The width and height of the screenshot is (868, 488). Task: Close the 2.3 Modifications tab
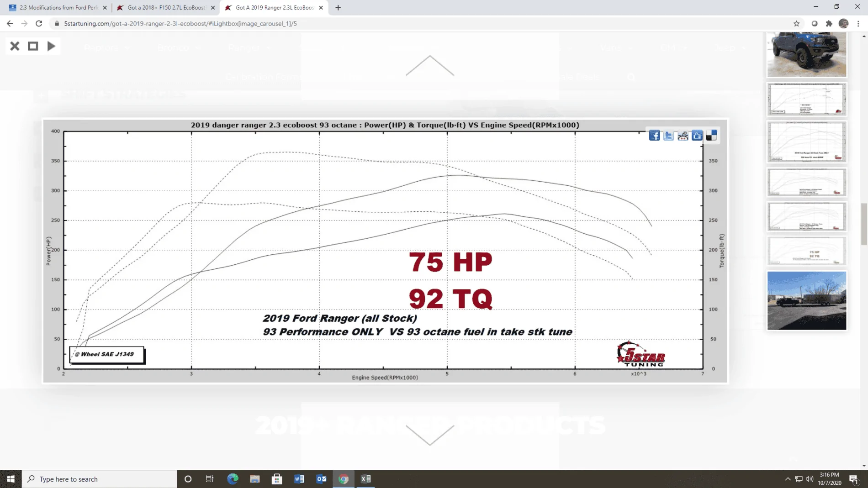coord(105,8)
